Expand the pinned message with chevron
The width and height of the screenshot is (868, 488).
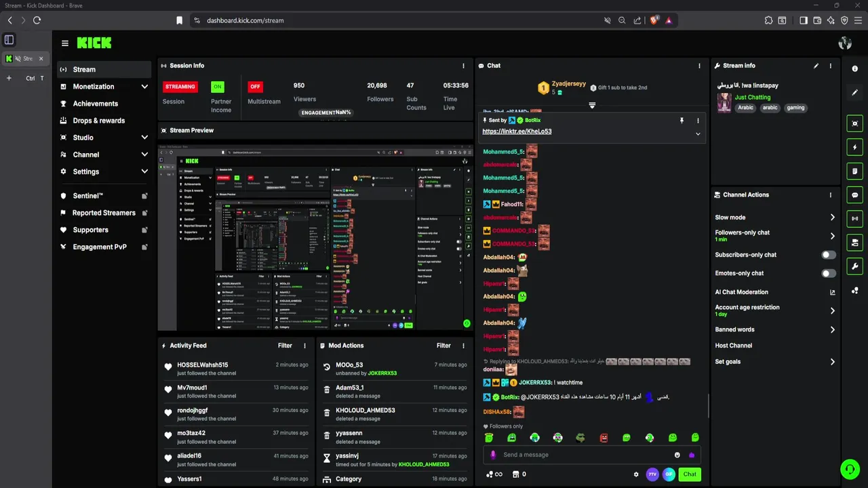point(698,134)
